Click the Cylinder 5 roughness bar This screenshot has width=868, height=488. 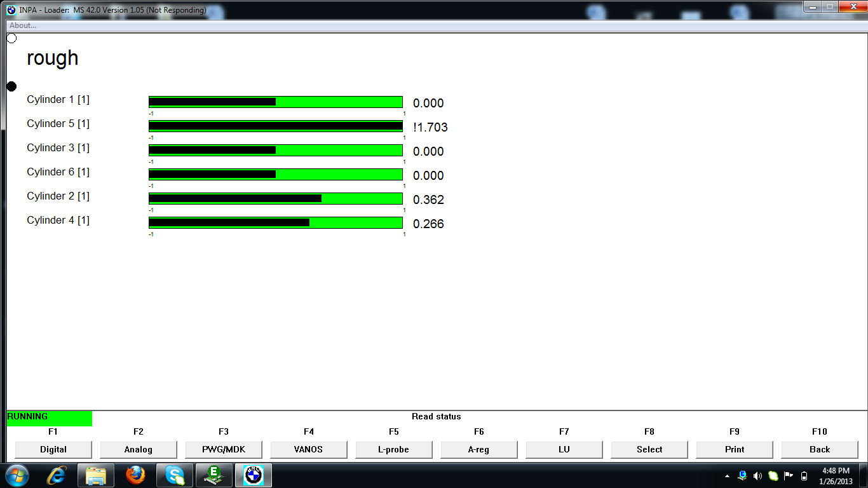point(275,126)
